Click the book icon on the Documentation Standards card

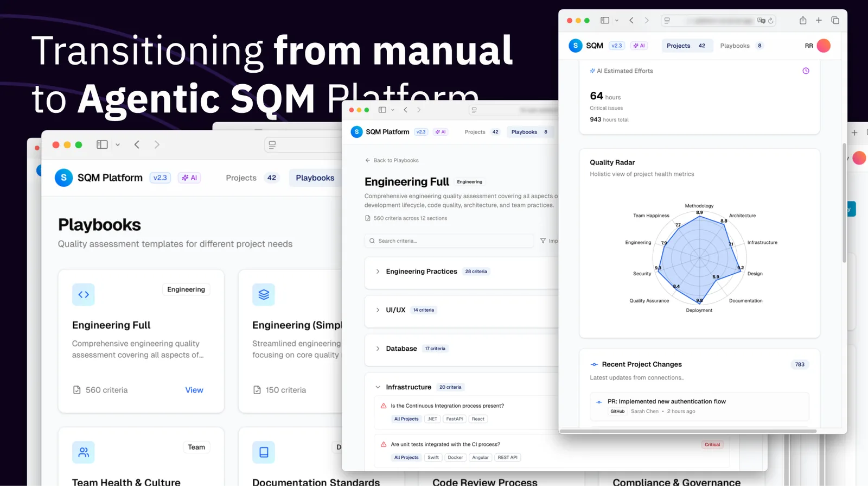click(x=264, y=452)
